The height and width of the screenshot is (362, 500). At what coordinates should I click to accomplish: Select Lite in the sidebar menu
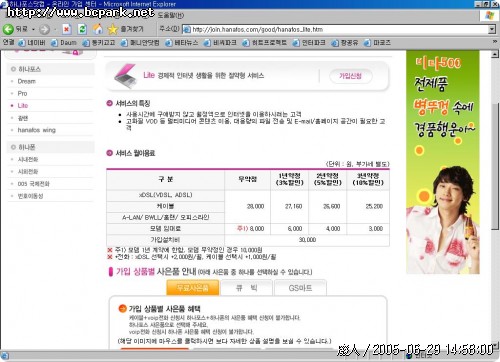pyautogui.click(x=23, y=106)
